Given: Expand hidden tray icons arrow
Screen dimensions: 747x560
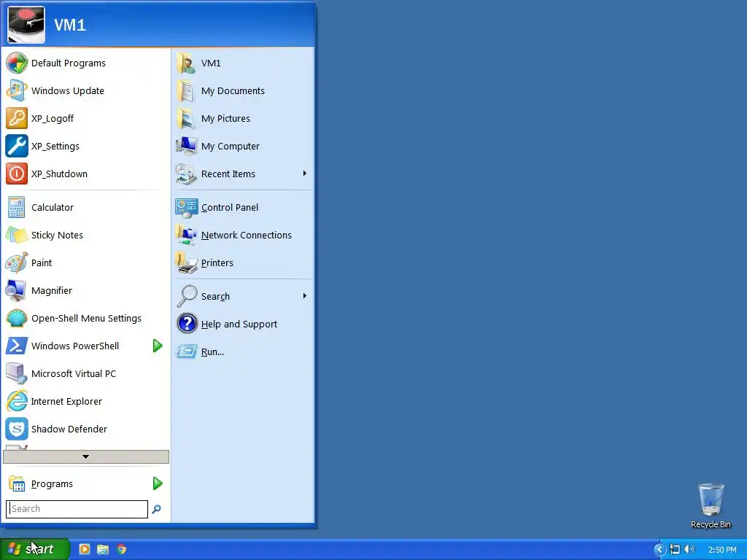Looking at the screenshot, I should pos(659,550).
